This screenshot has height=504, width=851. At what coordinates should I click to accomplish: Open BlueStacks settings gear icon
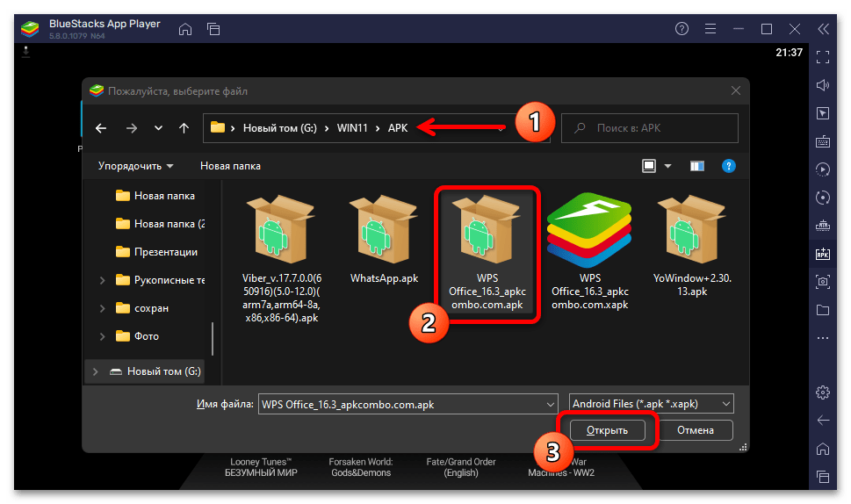click(823, 392)
